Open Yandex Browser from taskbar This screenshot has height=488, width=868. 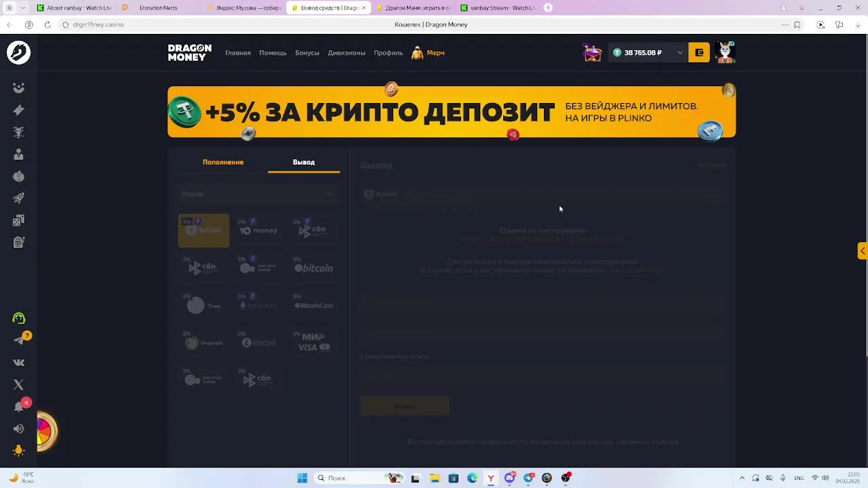coord(490,478)
